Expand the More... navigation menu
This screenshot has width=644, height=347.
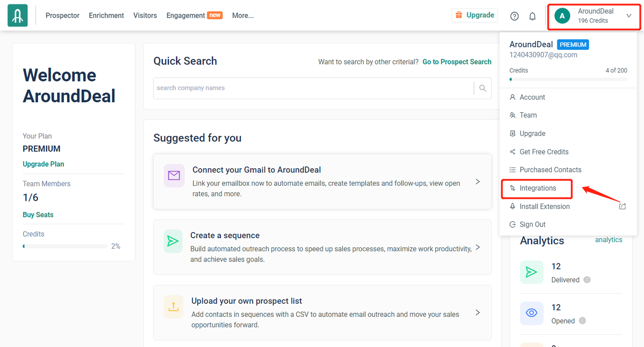click(x=243, y=16)
